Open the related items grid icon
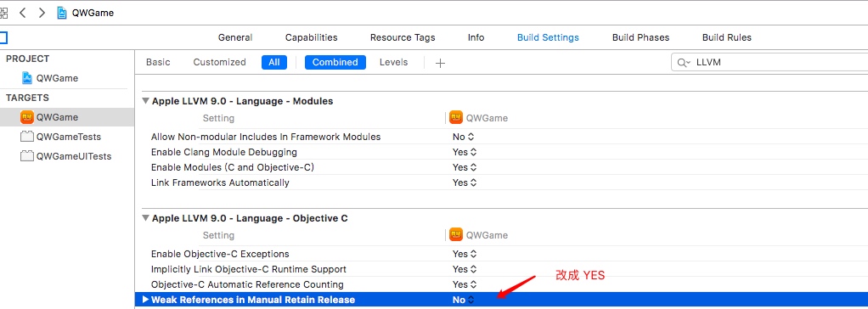 pos(3,13)
